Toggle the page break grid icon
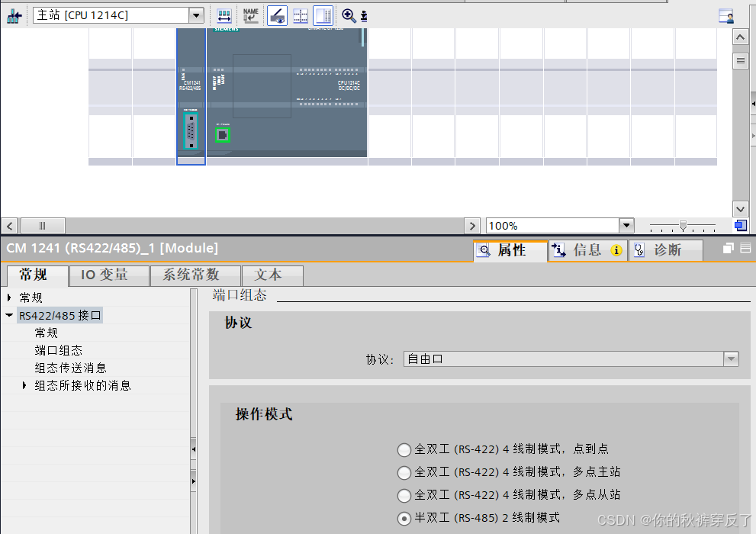Screen dimensions: 756x534 coord(301,16)
